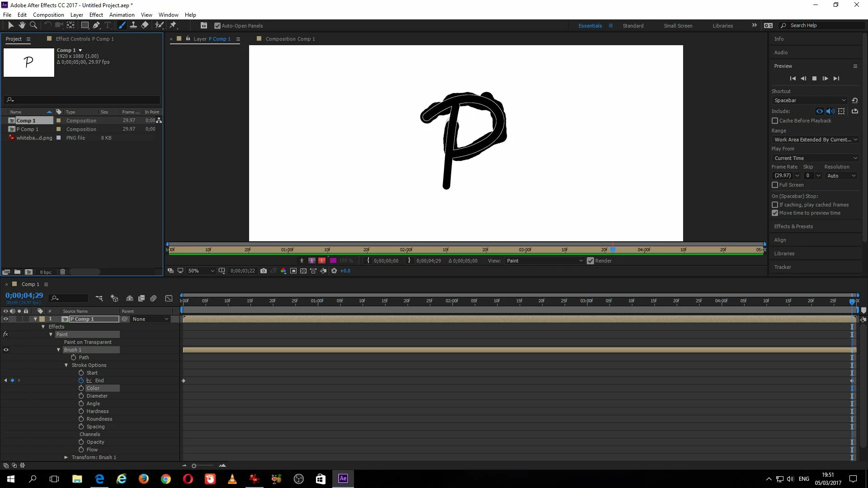Select the Eraser tool
This screenshot has width=868, height=488.
coord(145,25)
